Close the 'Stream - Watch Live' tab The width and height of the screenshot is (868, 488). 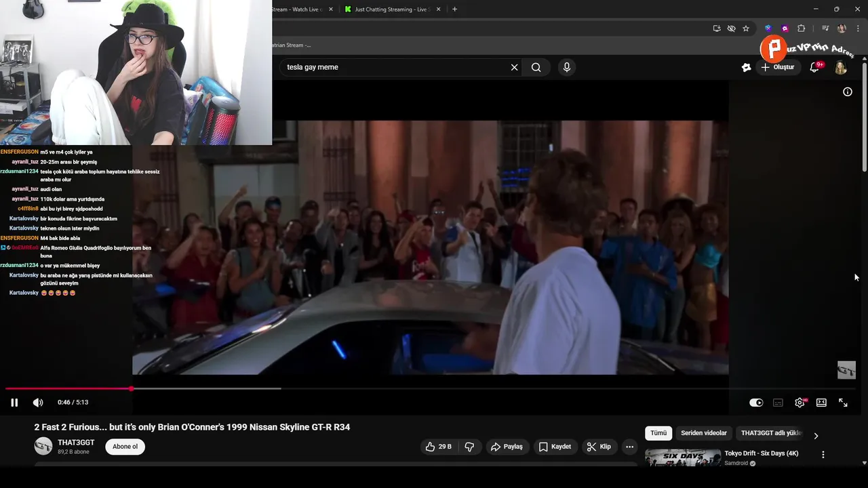pos(331,9)
